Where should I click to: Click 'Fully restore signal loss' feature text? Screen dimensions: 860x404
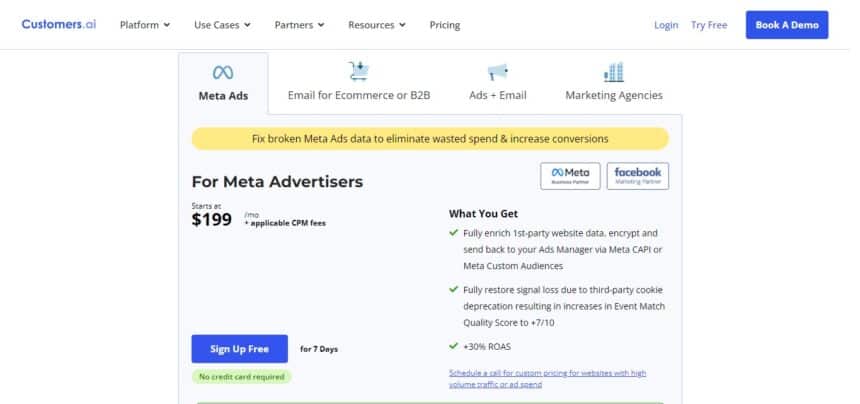coord(564,306)
